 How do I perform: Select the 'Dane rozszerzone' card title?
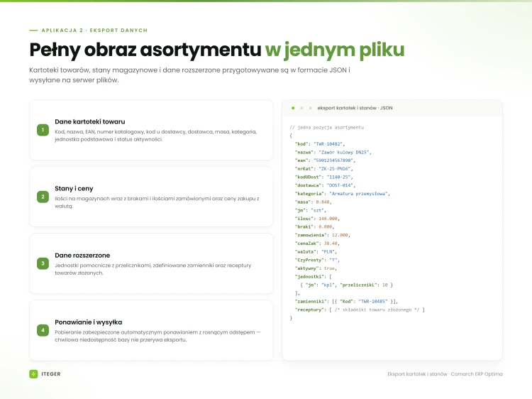82,256
